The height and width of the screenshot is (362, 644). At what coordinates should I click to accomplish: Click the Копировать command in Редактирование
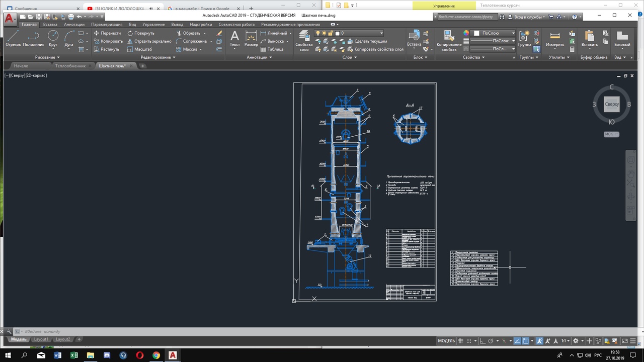108,41
